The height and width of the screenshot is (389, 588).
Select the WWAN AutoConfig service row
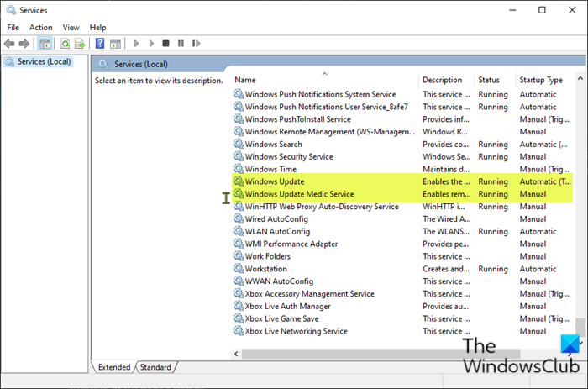(x=402, y=281)
